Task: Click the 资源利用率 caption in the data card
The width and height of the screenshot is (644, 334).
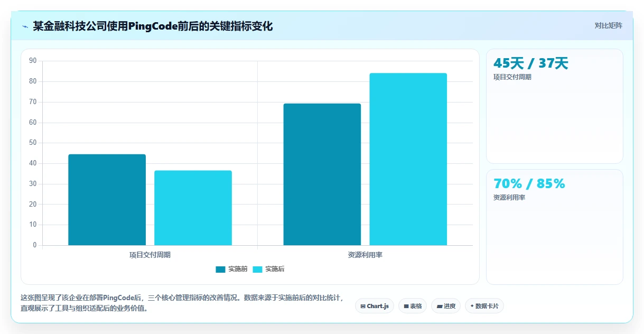Action: tap(509, 198)
